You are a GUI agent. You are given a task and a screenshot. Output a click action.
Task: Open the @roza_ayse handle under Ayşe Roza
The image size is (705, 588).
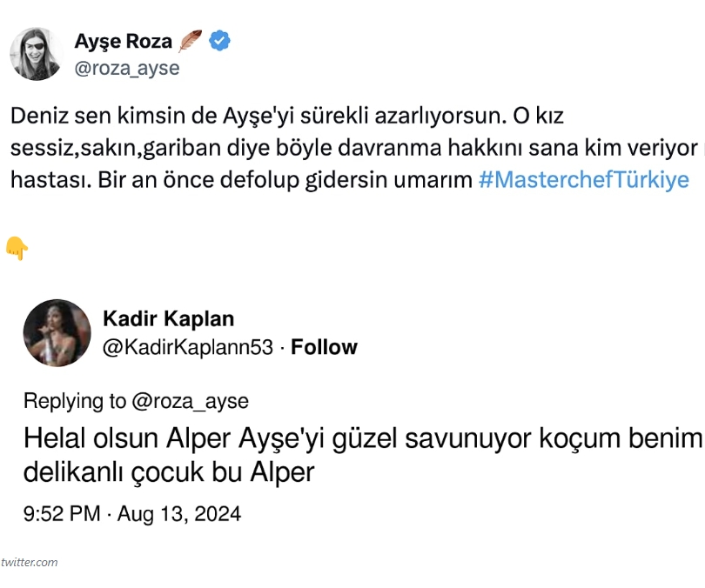pos(127,68)
